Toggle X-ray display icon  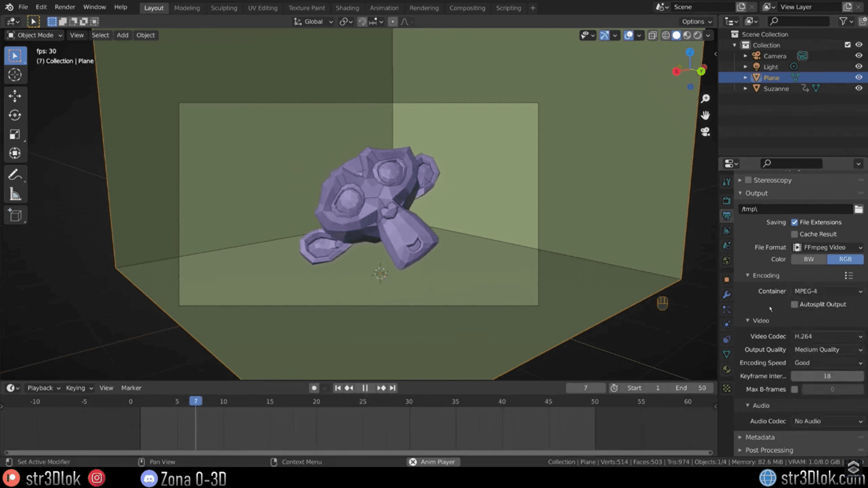(x=652, y=35)
